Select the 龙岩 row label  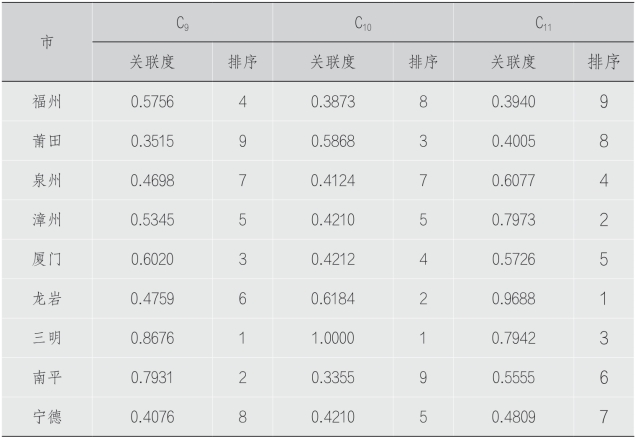pos(47,298)
